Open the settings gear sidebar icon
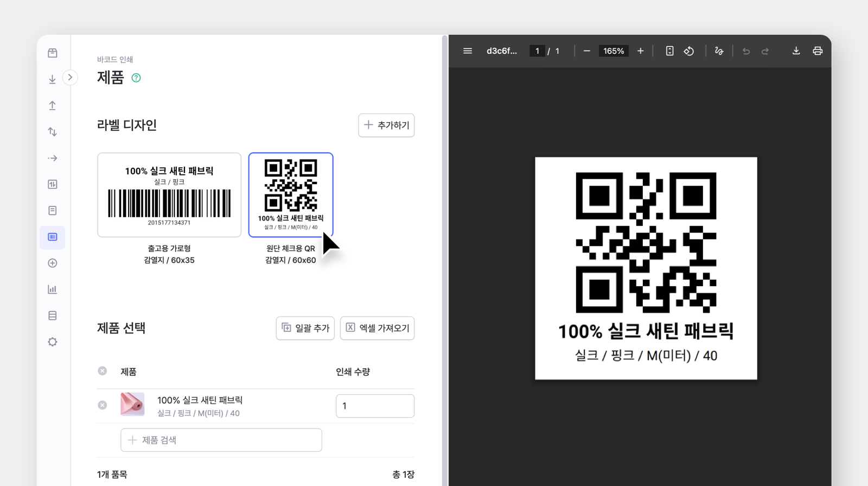This screenshot has height=486, width=868. 53,342
